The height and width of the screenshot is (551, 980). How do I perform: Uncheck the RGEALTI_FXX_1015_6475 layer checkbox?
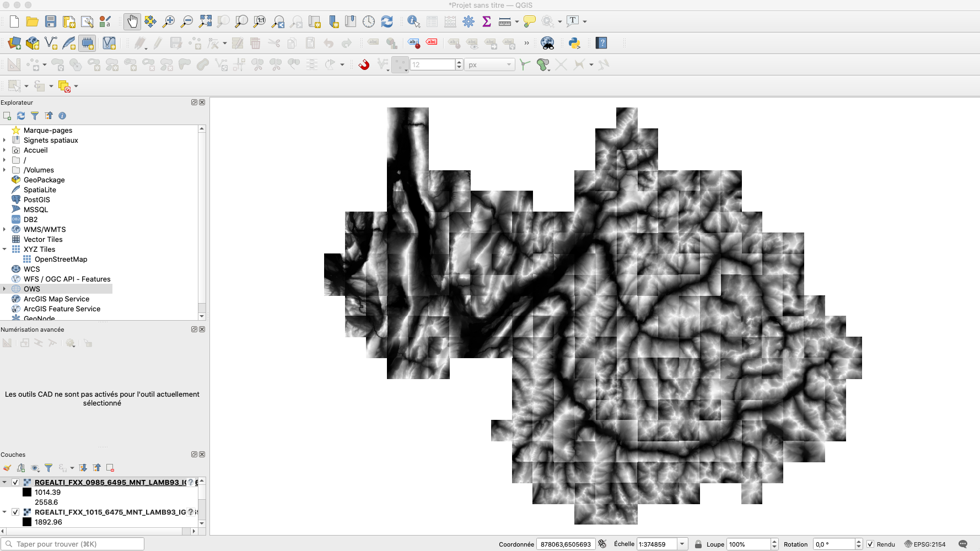pyautogui.click(x=15, y=512)
